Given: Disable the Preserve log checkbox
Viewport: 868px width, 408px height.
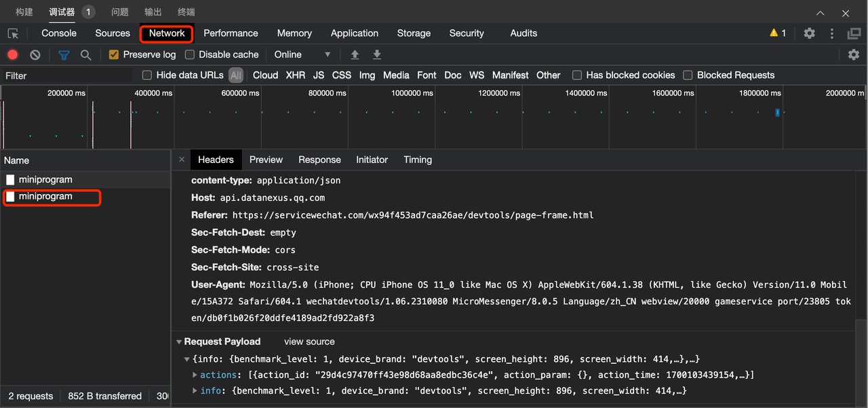Looking at the screenshot, I should [x=114, y=55].
